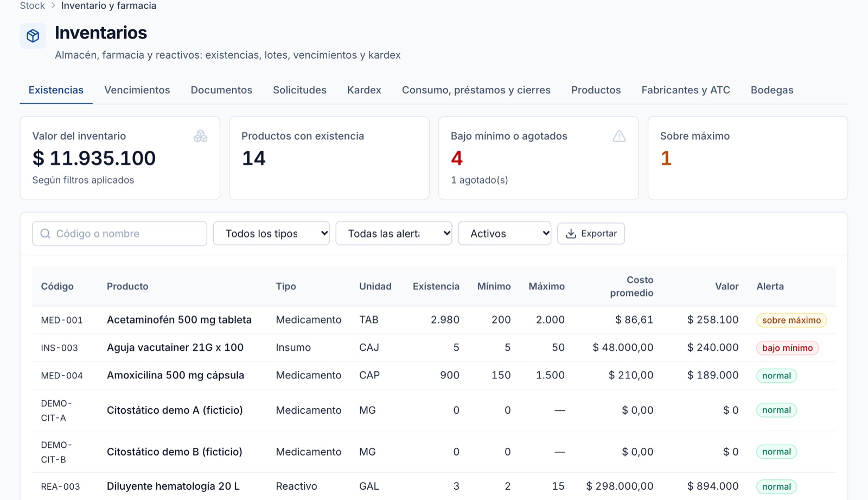The height and width of the screenshot is (500, 868).
Task: Click the warning triangle icon
Action: tap(619, 136)
